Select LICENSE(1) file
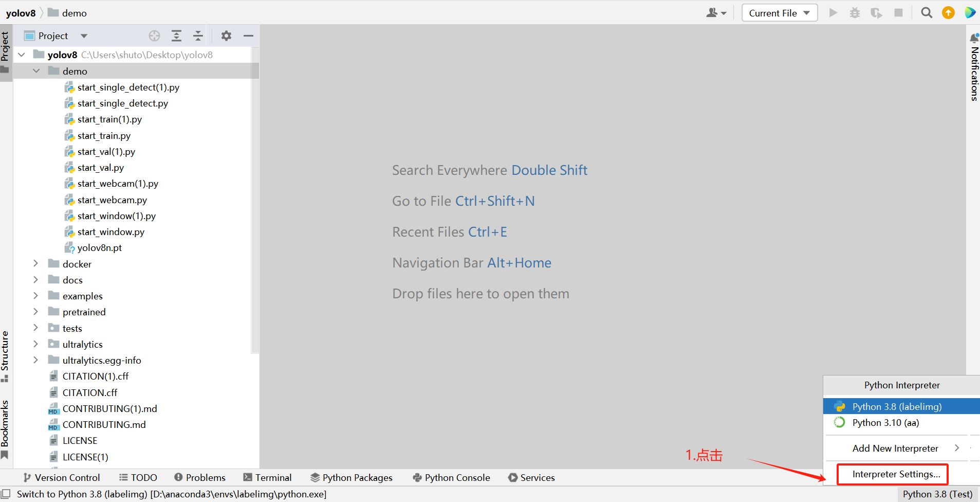Image resolution: width=980 pixels, height=502 pixels. [79, 457]
